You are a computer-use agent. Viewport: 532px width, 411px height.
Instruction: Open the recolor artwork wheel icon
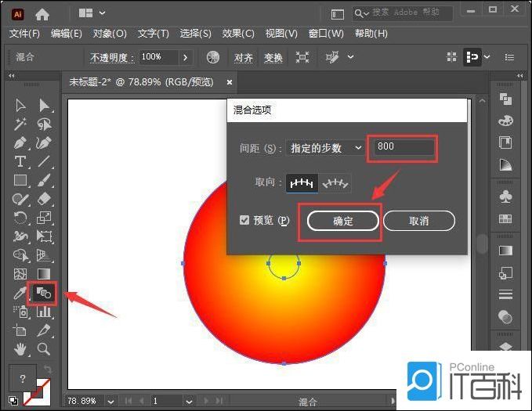click(213, 57)
